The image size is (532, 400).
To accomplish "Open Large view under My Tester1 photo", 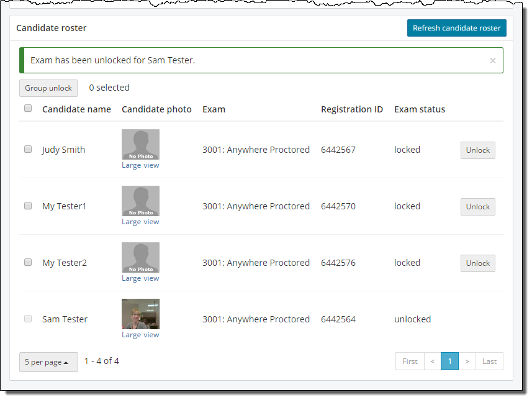I will 140,222.
